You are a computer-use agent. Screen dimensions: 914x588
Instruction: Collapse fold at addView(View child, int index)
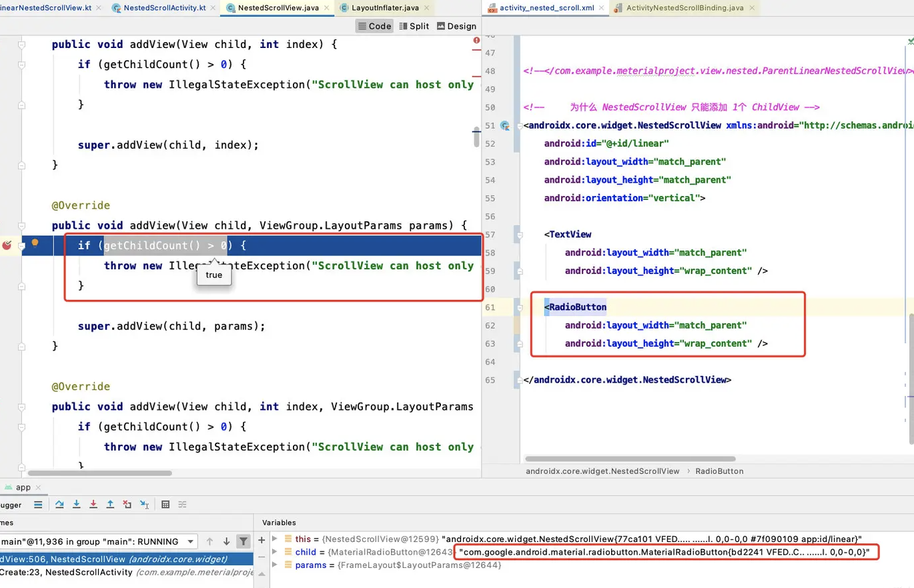tap(21, 45)
